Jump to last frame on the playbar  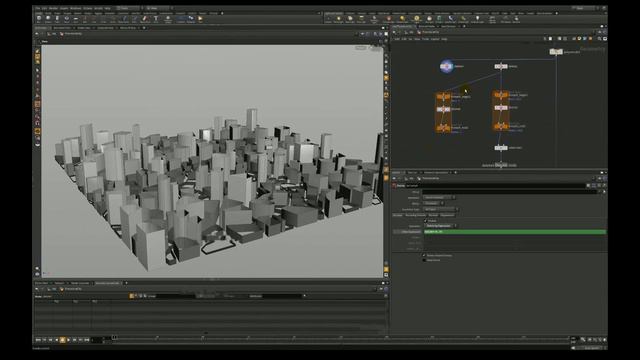click(x=87, y=340)
